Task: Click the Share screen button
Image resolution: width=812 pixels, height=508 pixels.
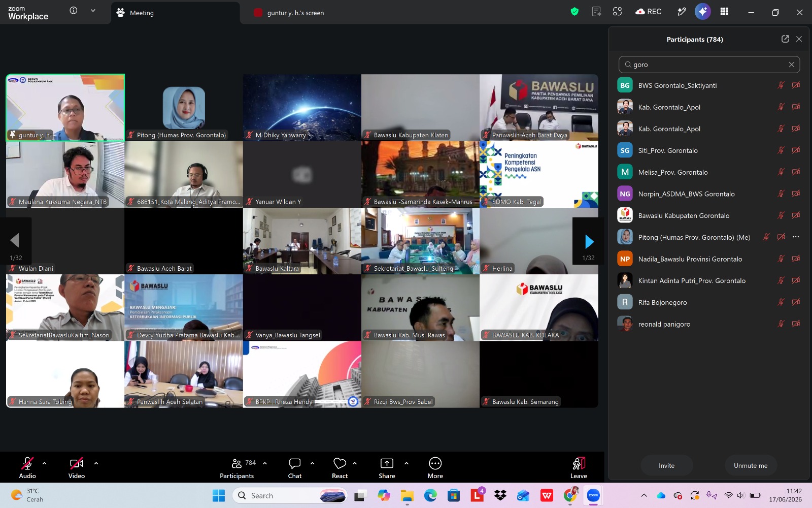Action: (387, 467)
